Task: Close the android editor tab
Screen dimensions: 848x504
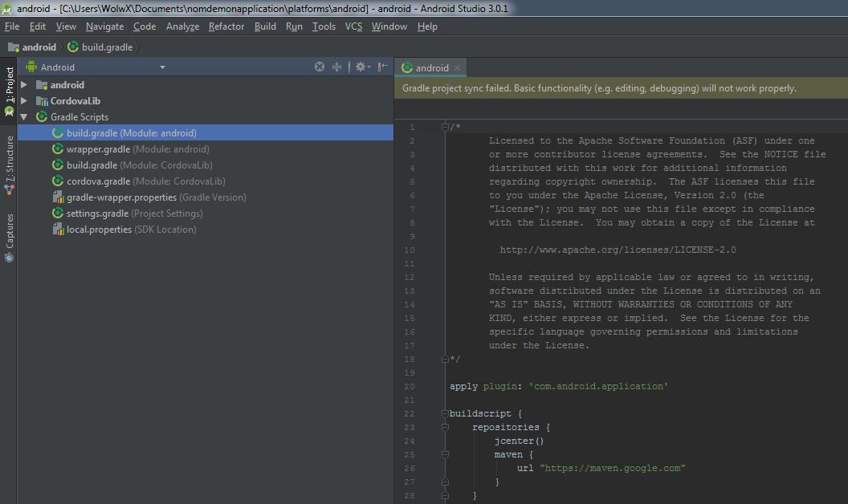Action: 458,68
